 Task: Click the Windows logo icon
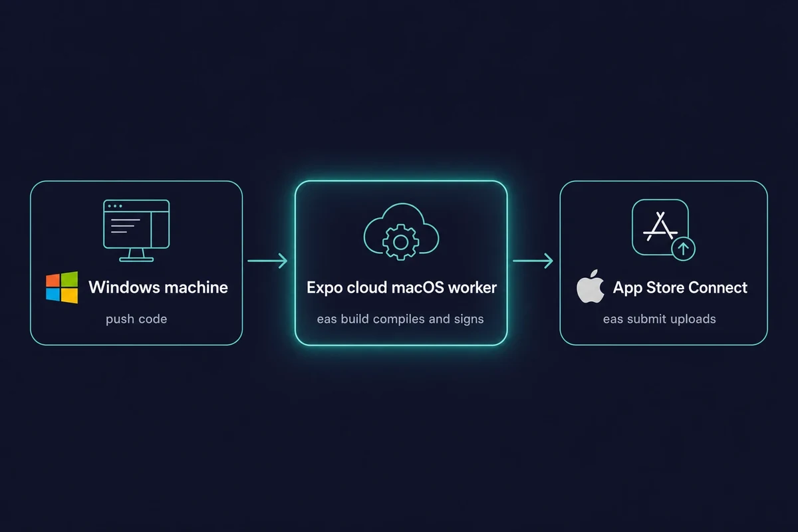point(62,287)
